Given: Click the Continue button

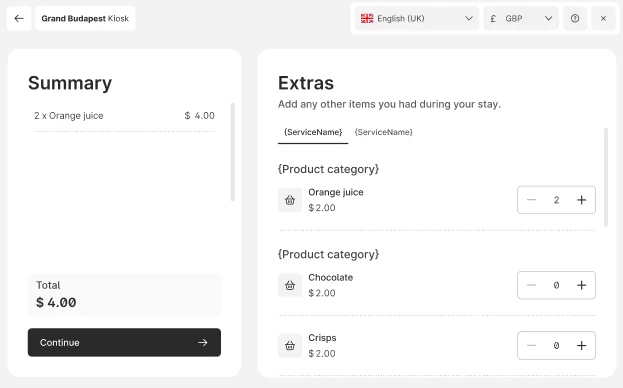Looking at the screenshot, I should tap(124, 342).
